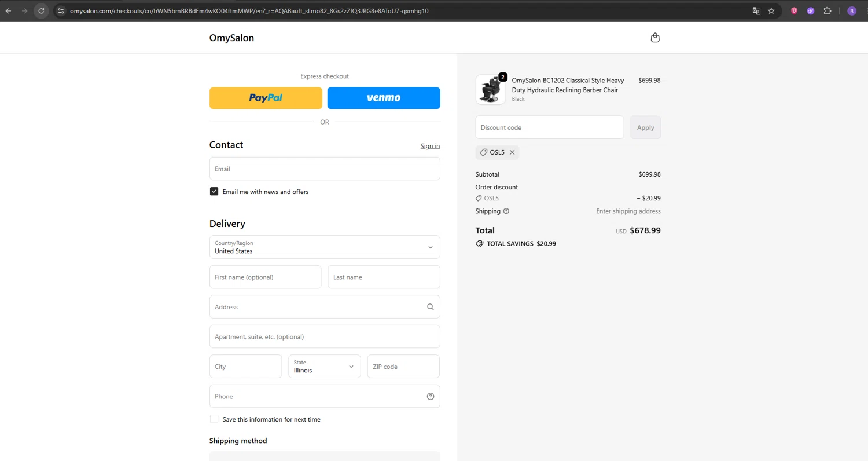Click the Delivery section heading

point(227,224)
